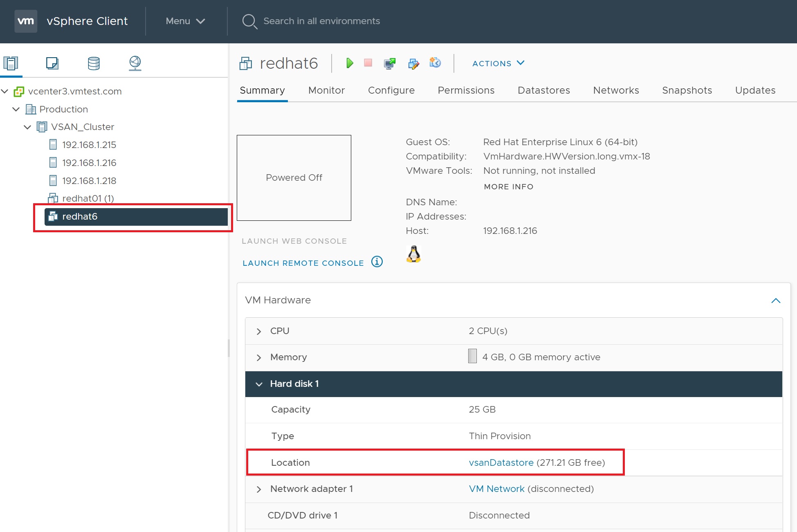
Task: Click the green Power On icon
Action: (x=350, y=63)
